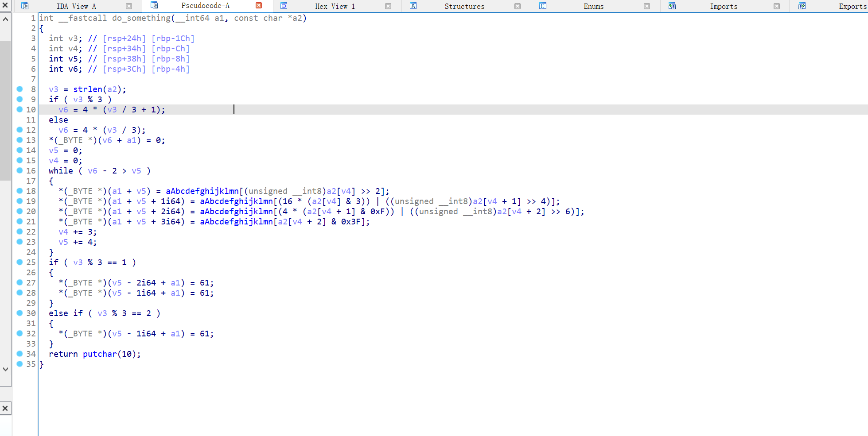
Task: Select the strlen function call
Action: 87,89
